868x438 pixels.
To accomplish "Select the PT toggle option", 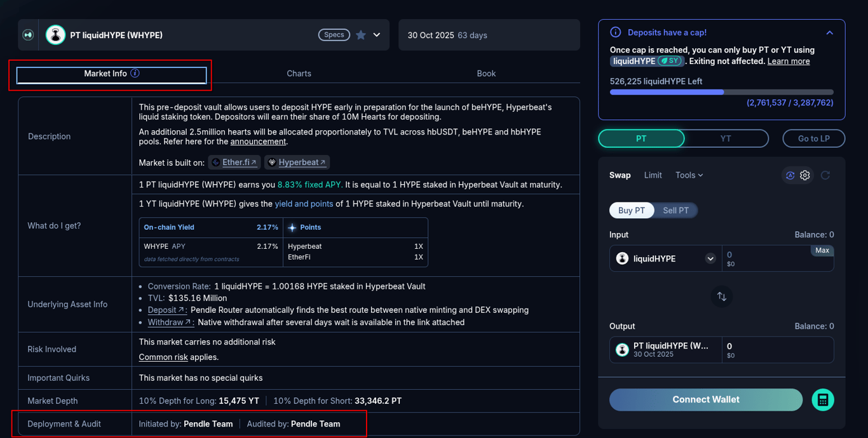I will coord(641,138).
